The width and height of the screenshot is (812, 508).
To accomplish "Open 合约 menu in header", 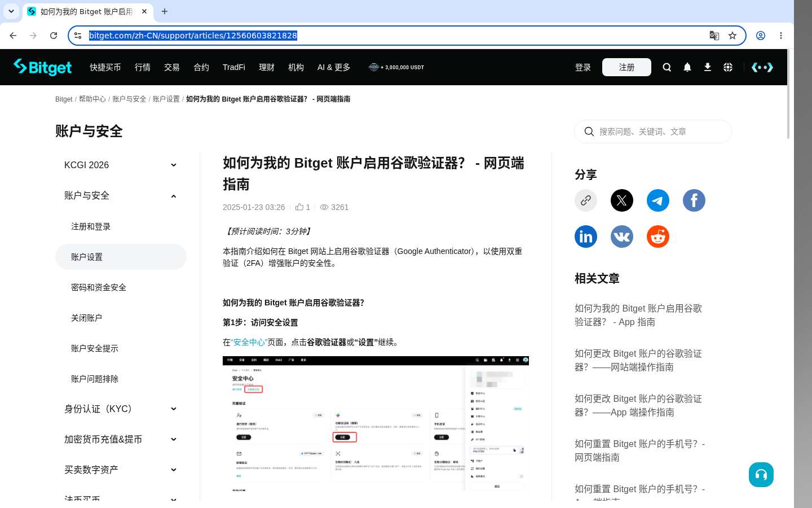I will (201, 67).
